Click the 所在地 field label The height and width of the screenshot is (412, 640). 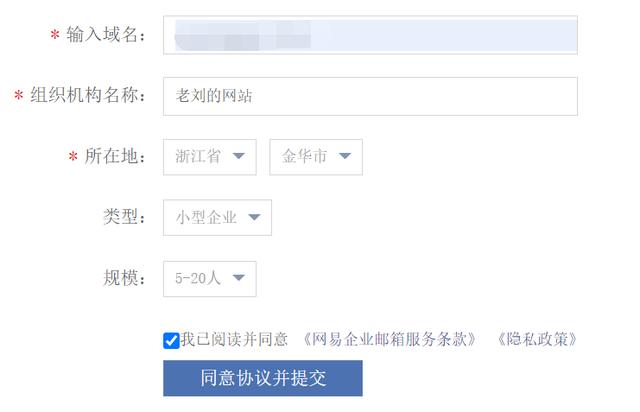pyautogui.click(x=114, y=156)
